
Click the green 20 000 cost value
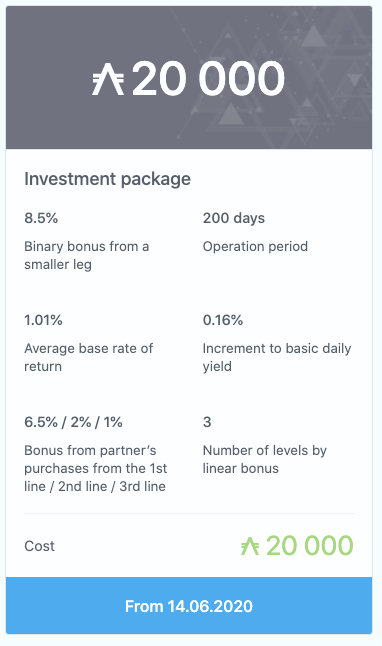[309, 546]
